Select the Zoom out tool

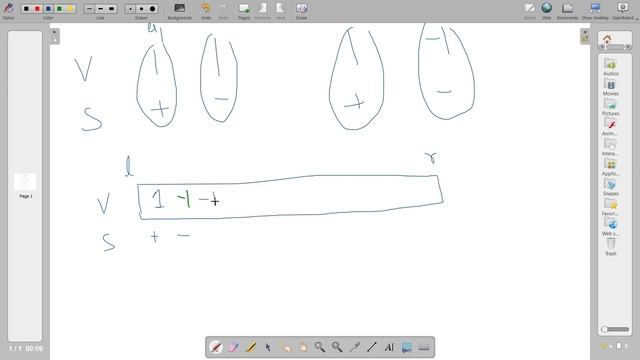tap(337, 347)
